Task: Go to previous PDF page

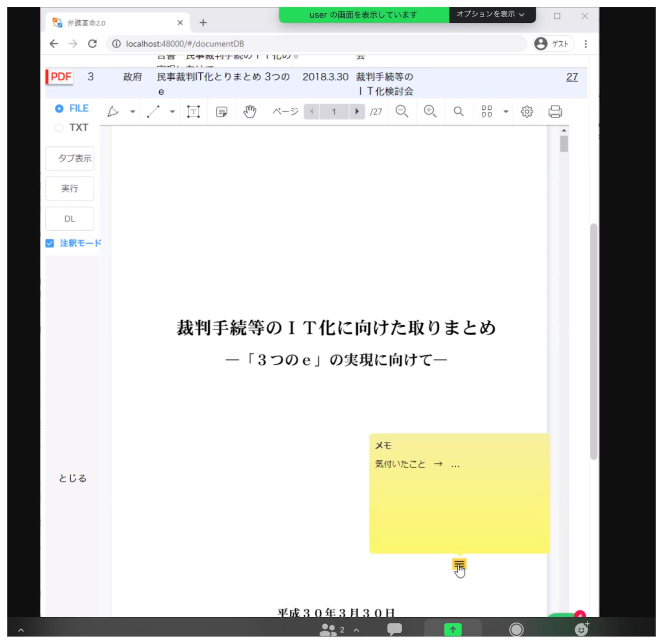Action: pos(311,112)
